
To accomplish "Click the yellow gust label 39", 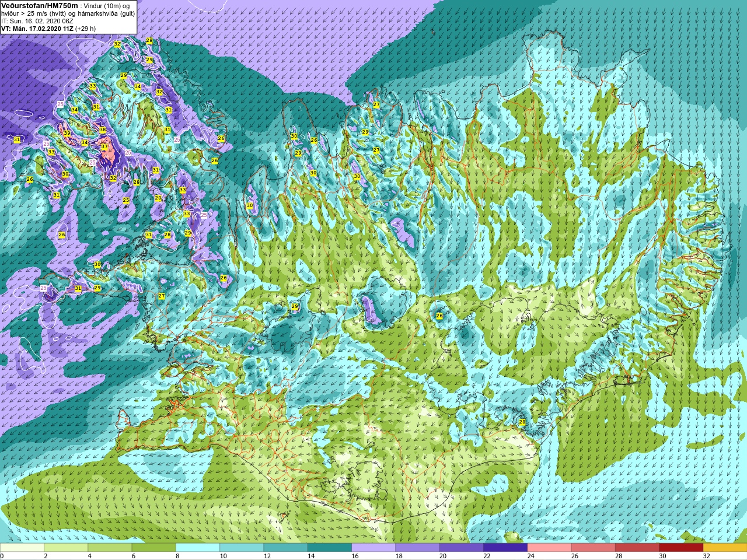I will [x=67, y=133].
